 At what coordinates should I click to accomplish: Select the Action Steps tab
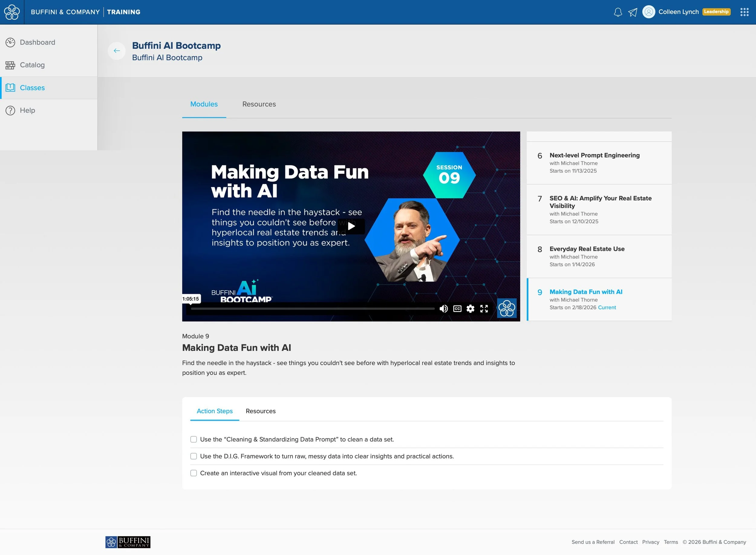point(214,411)
